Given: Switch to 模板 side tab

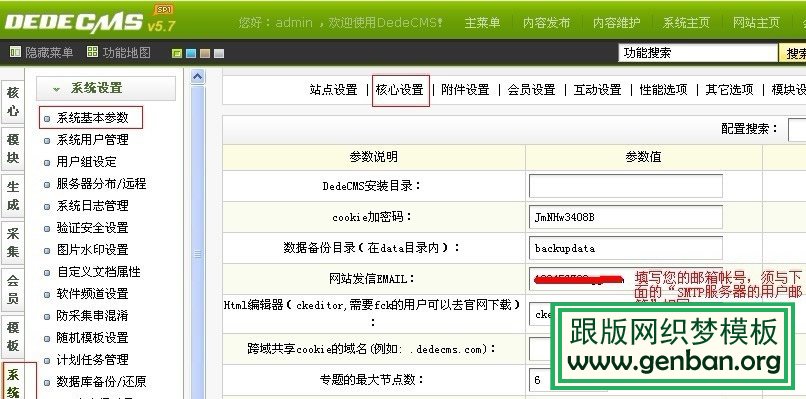Looking at the screenshot, I should coord(12,336).
